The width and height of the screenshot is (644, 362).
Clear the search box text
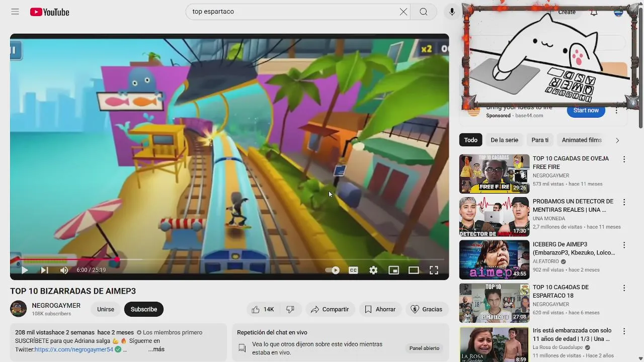403,12
